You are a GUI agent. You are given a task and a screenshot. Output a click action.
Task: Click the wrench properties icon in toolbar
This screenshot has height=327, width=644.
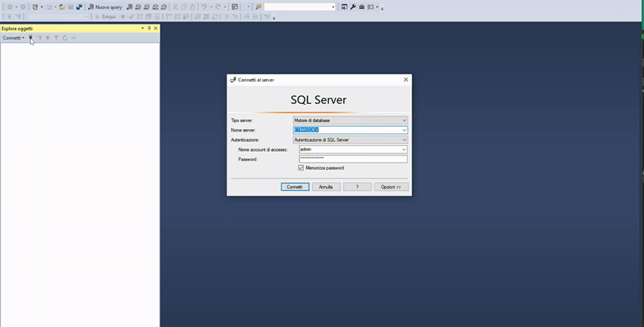click(x=353, y=7)
